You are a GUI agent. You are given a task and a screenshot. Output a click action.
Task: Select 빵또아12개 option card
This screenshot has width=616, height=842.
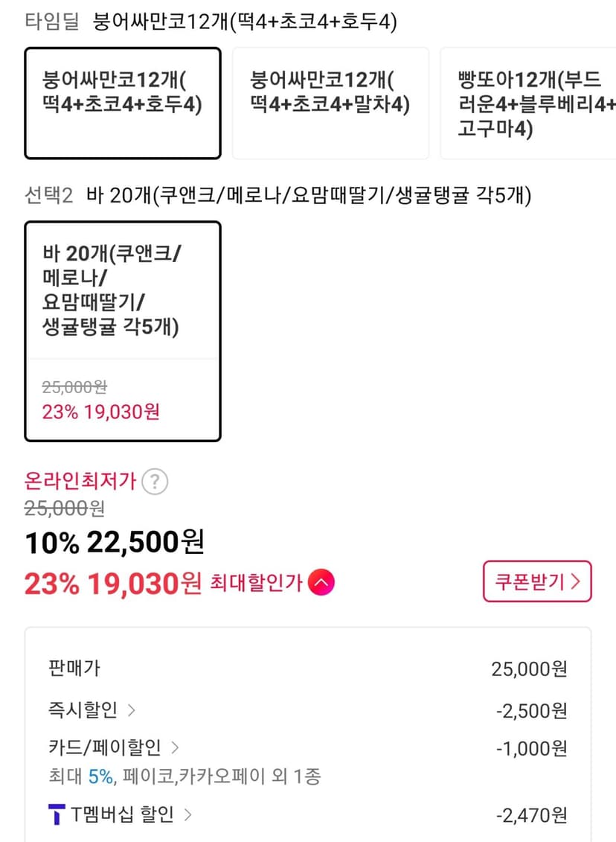pyautogui.click(x=528, y=103)
